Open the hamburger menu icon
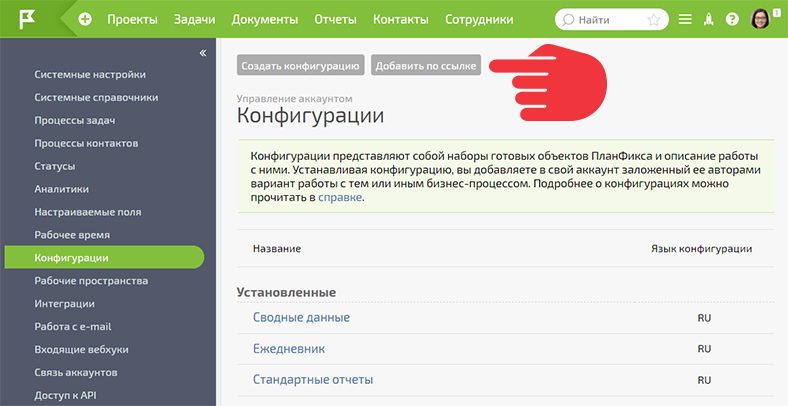788x406 pixels. [685, 20]
